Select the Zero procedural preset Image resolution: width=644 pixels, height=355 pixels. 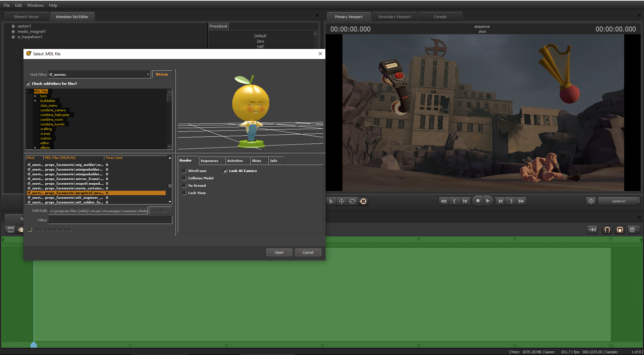(260, 41)
